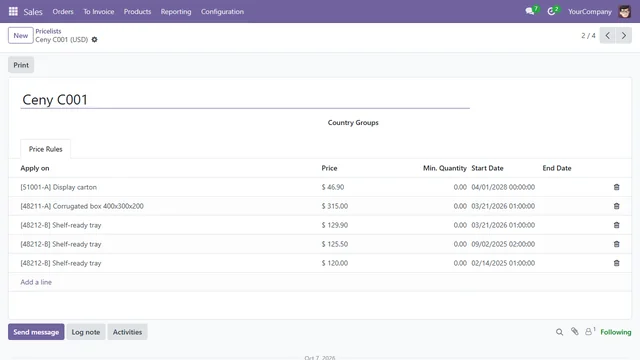Sort by Start Date column header
This screenshot has height=360, width=640.
(x=487, y=168)
